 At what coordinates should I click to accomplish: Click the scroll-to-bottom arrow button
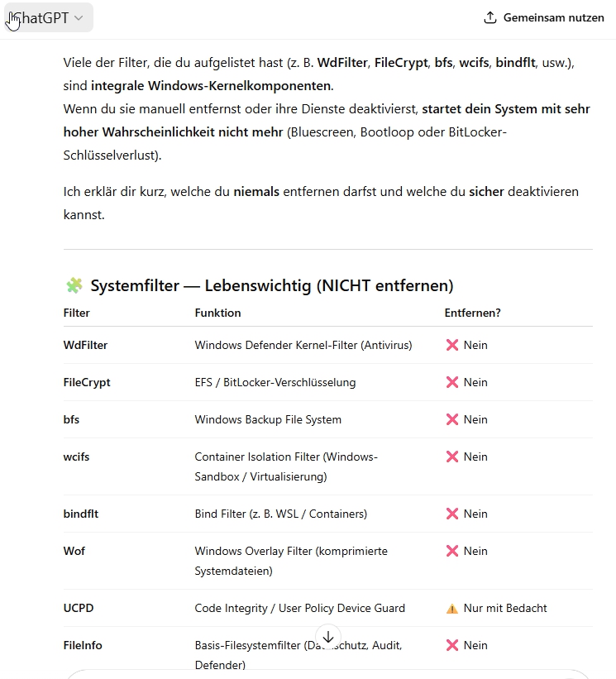click(x=327, y=637)
